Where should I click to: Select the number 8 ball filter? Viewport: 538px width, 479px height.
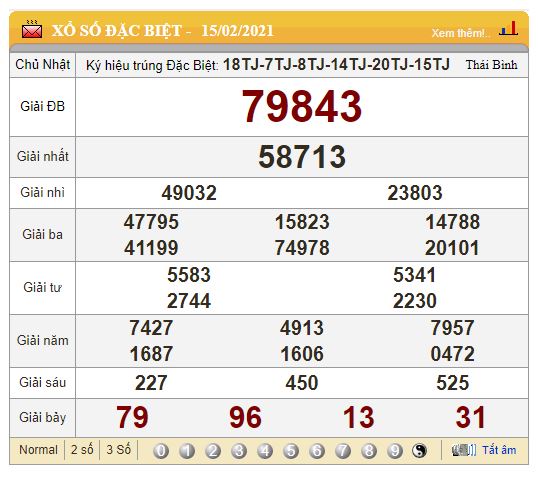click(x=369, y=451)
